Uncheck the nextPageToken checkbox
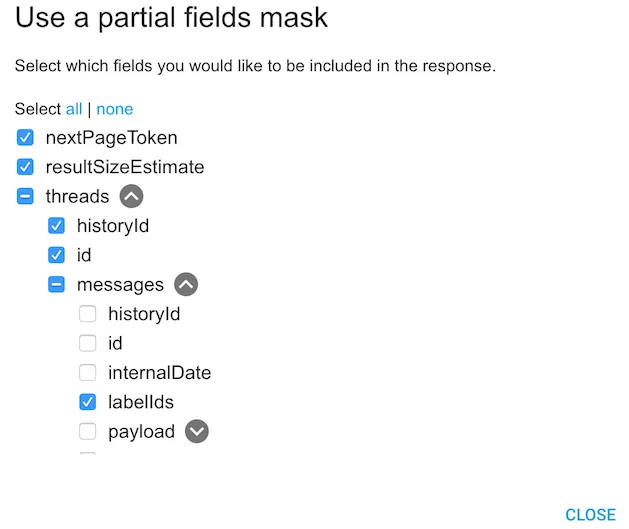The height and width of the screenshot is (529, 629). pos(26,137)
